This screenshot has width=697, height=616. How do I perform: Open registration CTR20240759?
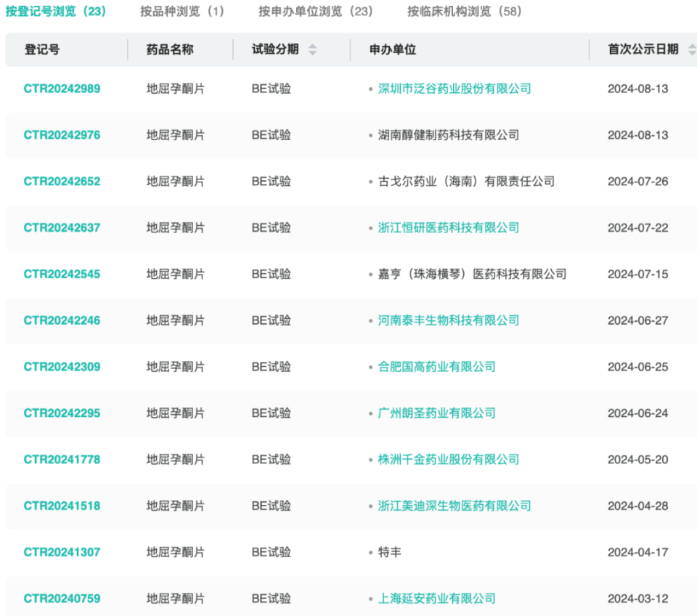pos(62,599)
